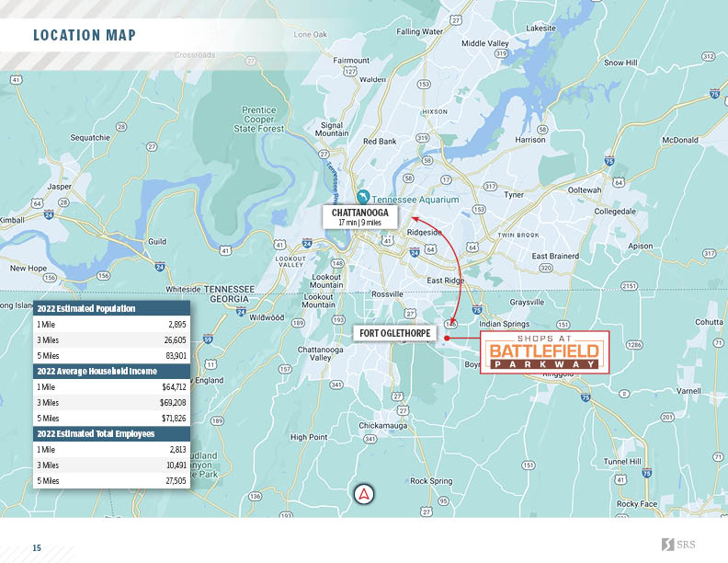This screenshot has width=728, height=563.
Task: Click the income value $71,826
Action: [174, 418]
